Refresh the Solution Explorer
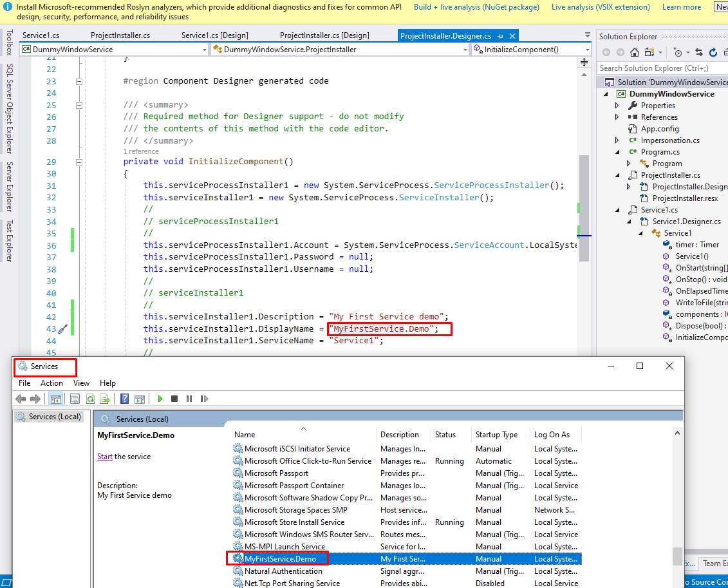 [x=713, y=52]
